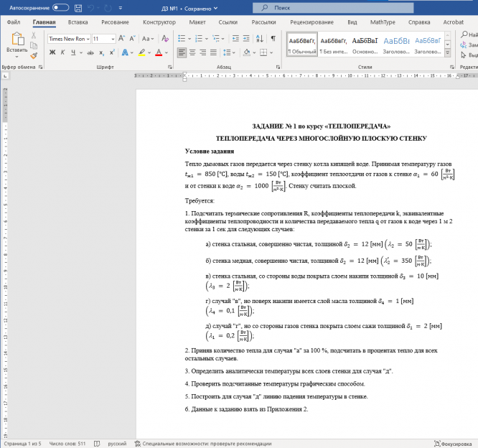This screenshot has height=448, width=478.
Task: Toggle the AutoSave switch
Action: tap(61, 8)
